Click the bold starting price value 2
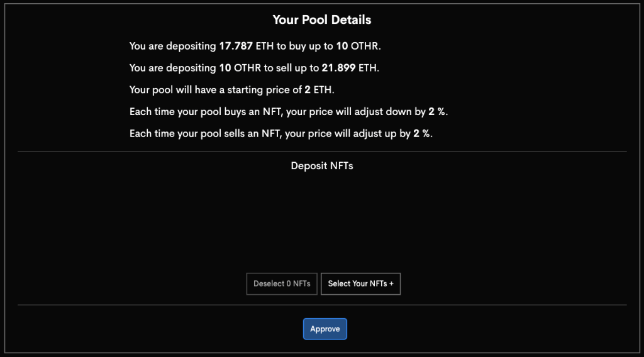644x357 pixels. [x=308, y=90]
